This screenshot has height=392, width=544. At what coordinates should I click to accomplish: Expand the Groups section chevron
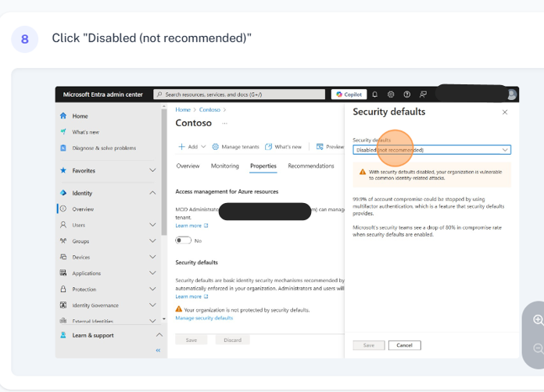coord(152,241)
